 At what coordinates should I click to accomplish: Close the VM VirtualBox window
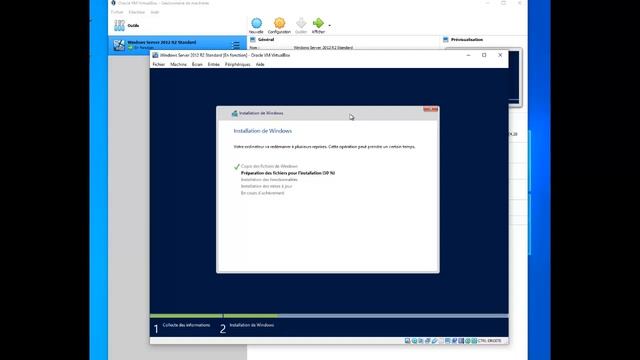(500, 55)
